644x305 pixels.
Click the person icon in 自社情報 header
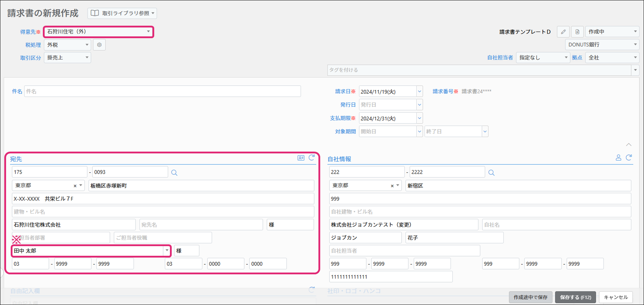[618, 158]
